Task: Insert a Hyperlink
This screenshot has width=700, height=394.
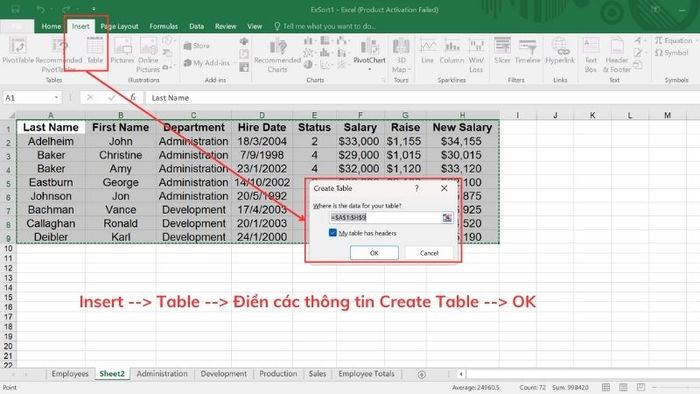Action: click(560, 50)
